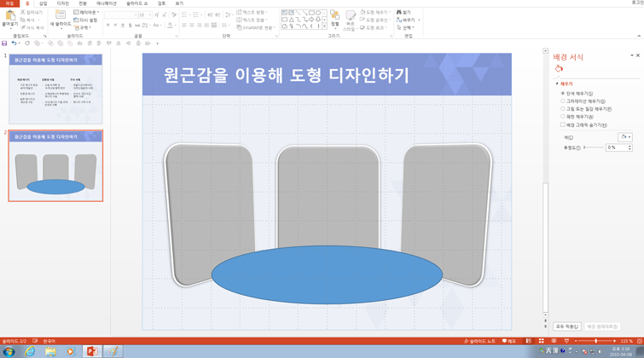The width and height of the screenshot is (644, 358).
Task: Click Convert to SmartArt (SmartArt로 변환) button
Action: (x=255, y=27)
